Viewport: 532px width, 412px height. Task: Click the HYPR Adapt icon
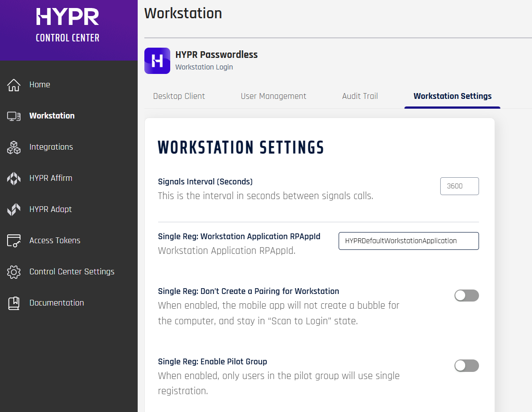coord(14,209)
